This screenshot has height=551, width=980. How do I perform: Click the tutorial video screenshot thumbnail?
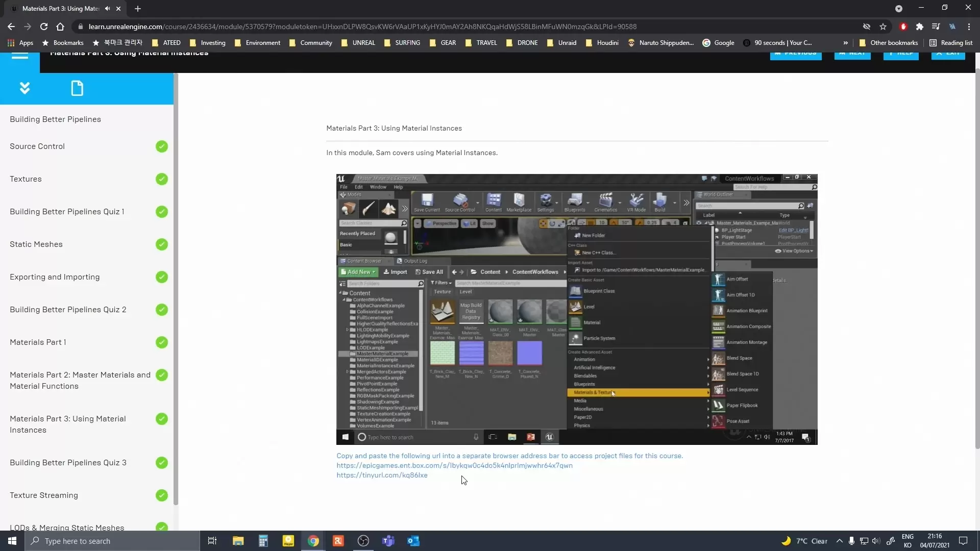coord(577,309)
